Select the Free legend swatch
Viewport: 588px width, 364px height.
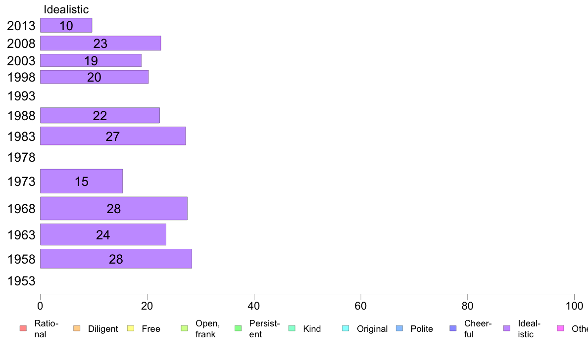(x=131, y=328)
